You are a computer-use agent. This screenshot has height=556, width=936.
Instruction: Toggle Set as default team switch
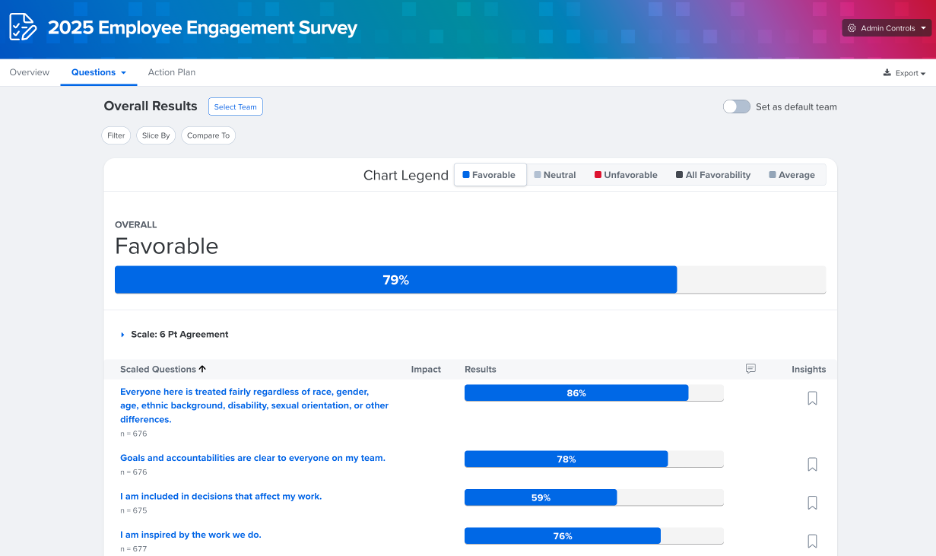coord(737,107)
